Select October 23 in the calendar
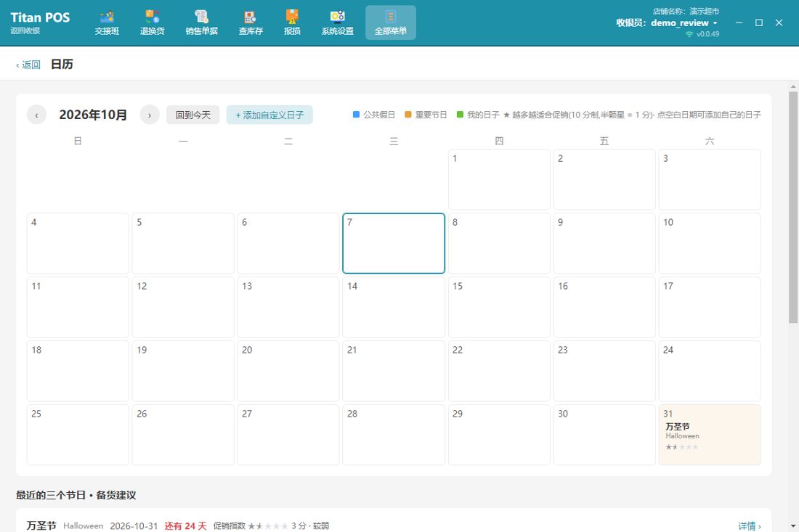 click(x=604, y=371)
